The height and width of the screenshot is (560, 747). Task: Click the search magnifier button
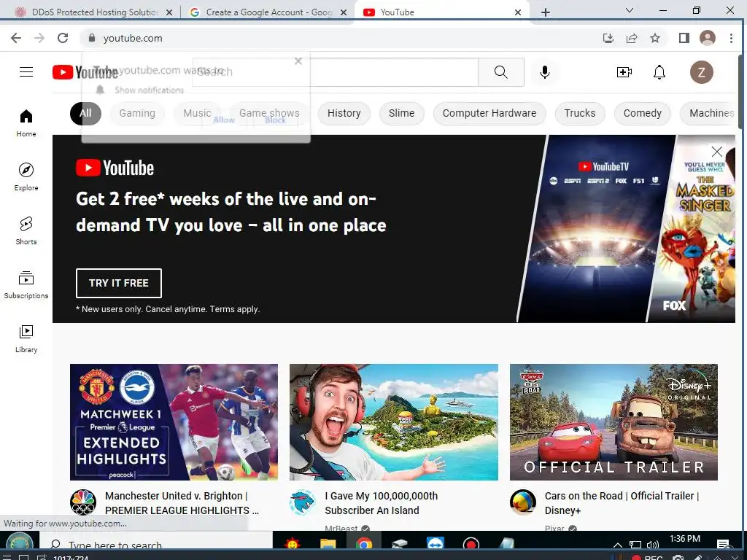(x=500, y=72)
